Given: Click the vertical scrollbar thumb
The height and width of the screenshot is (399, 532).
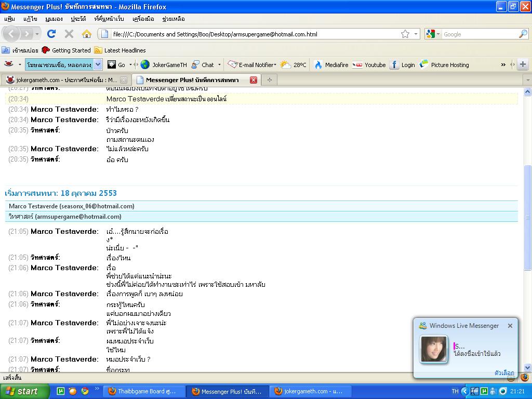Looking at the screenshot, I should [528, 217].
